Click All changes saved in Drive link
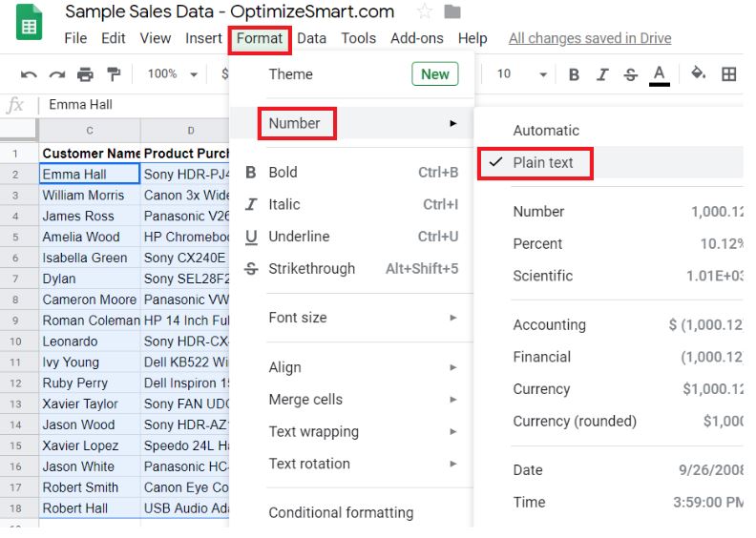Screen dimensions: 756x538 pyautogui.click(x=590, y=38)
